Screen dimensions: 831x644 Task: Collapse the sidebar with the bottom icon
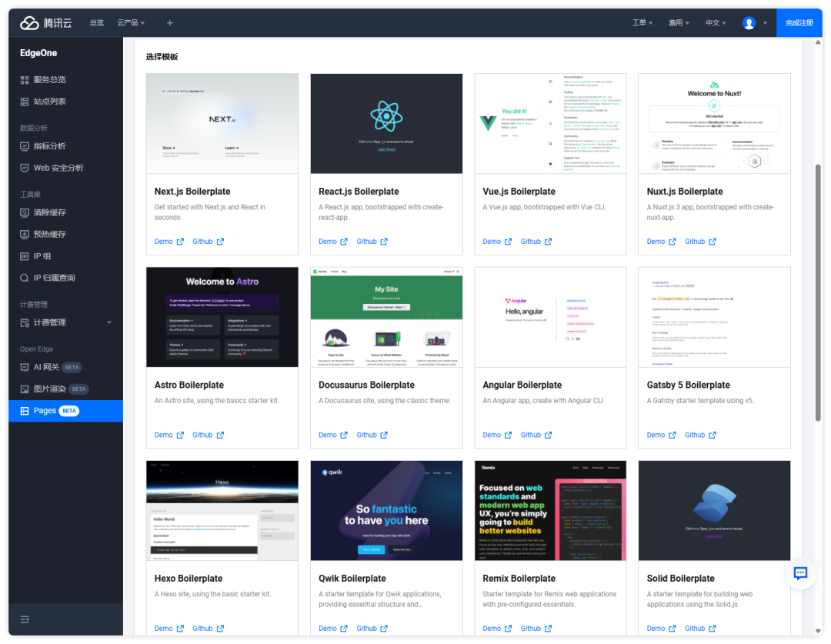pyautogui.click(x=25, y=619)
